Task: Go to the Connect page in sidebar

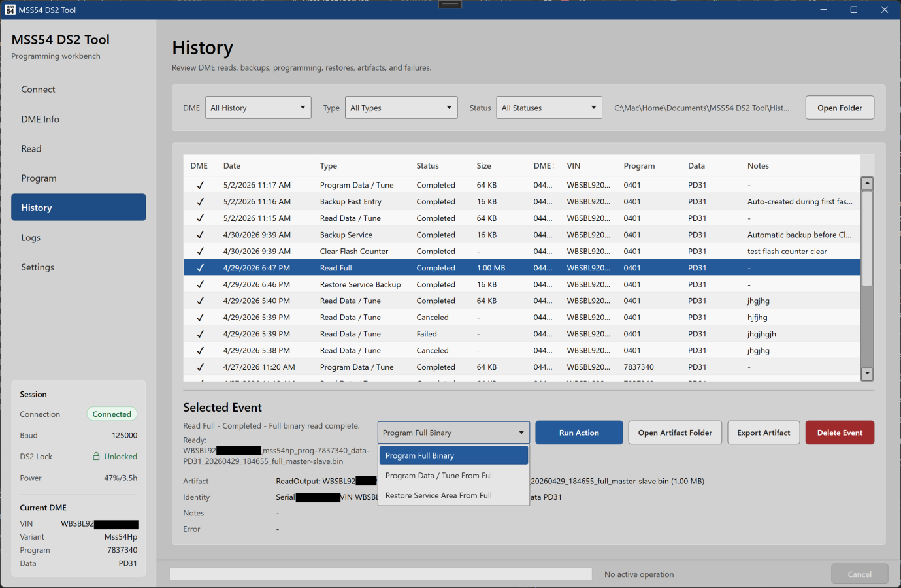Action: [78, 90]
